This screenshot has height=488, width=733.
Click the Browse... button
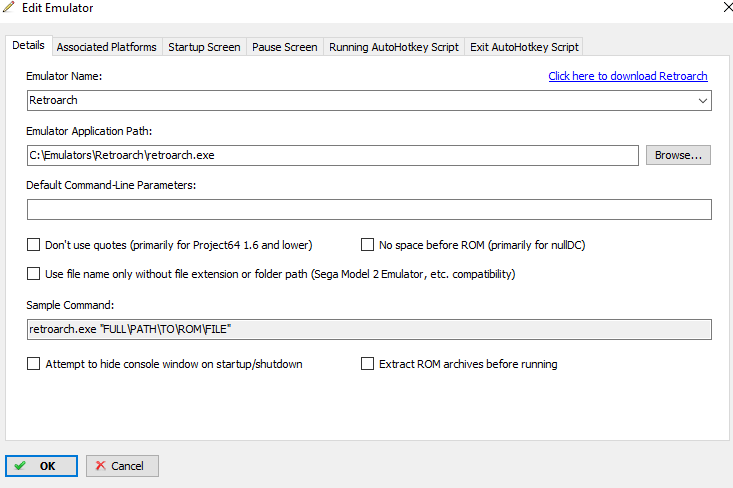pos(678,155)
